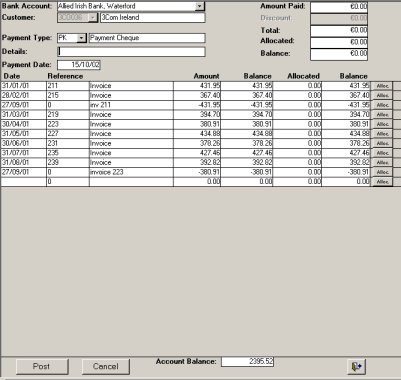
Task: Click Alloc button for reference 219 row
Action: 382,115
